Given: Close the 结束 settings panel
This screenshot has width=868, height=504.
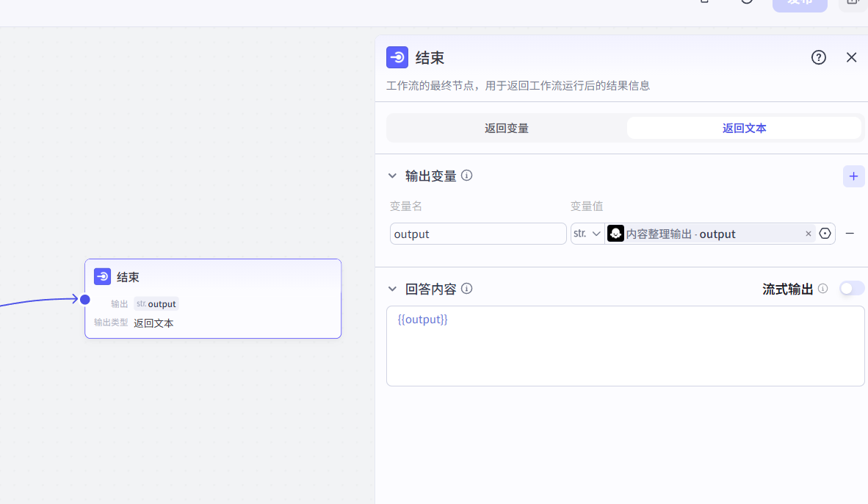Looking at the screenshot, I should pos(851,57).
